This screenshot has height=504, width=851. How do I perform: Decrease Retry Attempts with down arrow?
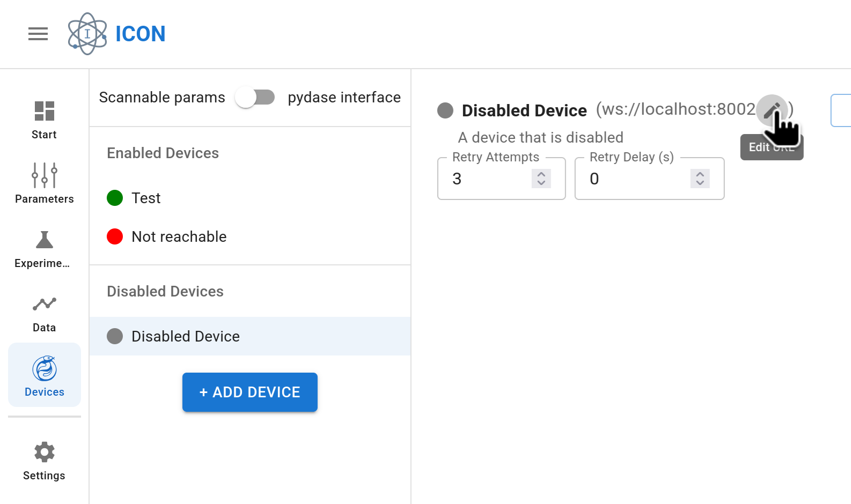click(541, 183)
